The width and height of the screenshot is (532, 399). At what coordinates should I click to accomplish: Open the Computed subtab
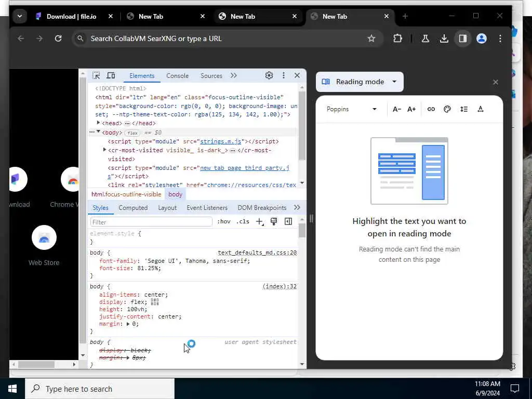click(x=133, y=208)
